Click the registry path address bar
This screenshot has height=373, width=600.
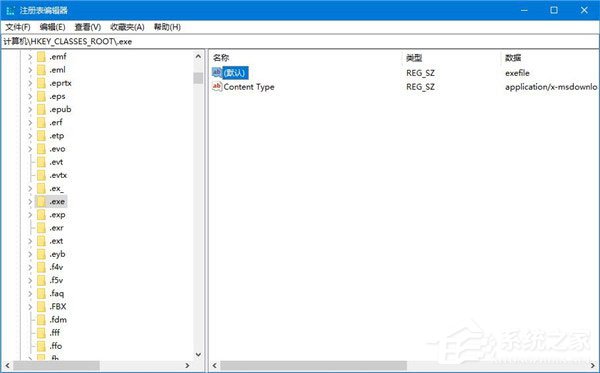pos(300,41)
